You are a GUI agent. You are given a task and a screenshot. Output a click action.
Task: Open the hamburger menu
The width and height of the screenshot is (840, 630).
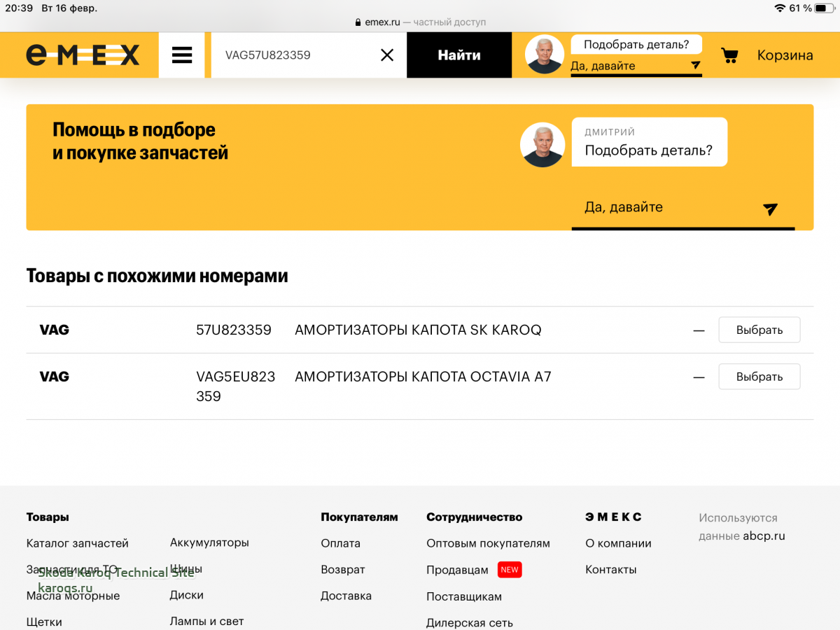182,55
